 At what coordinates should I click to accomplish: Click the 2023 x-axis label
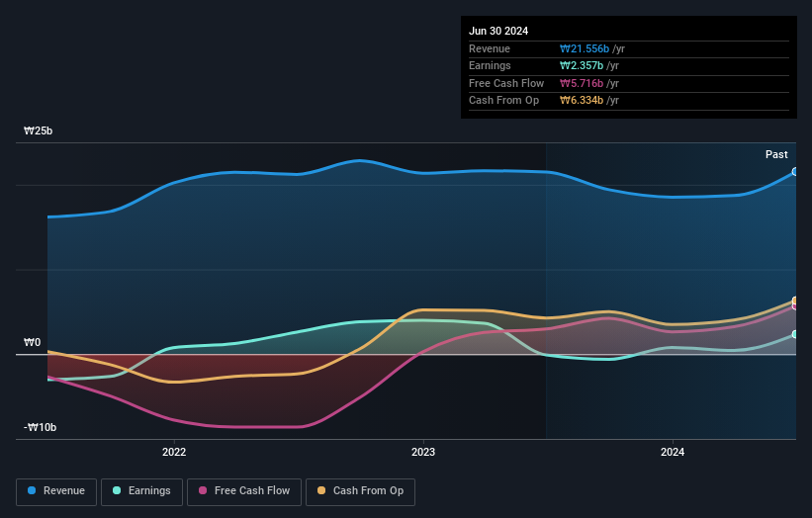tap(423, 452)
